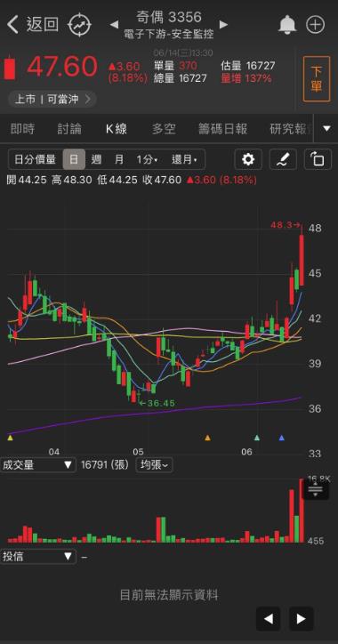The height and width of the screenshot is (644, 338).
Task: Tap the 上市 | 可當沖 label button
Action: (x=52, y=100)
